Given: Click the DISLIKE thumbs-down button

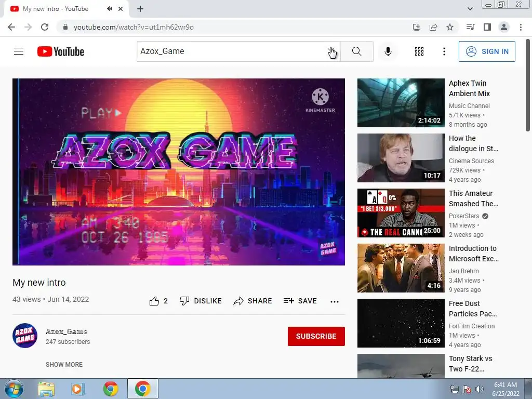Looking at the screenshot, I should (201, 301).
